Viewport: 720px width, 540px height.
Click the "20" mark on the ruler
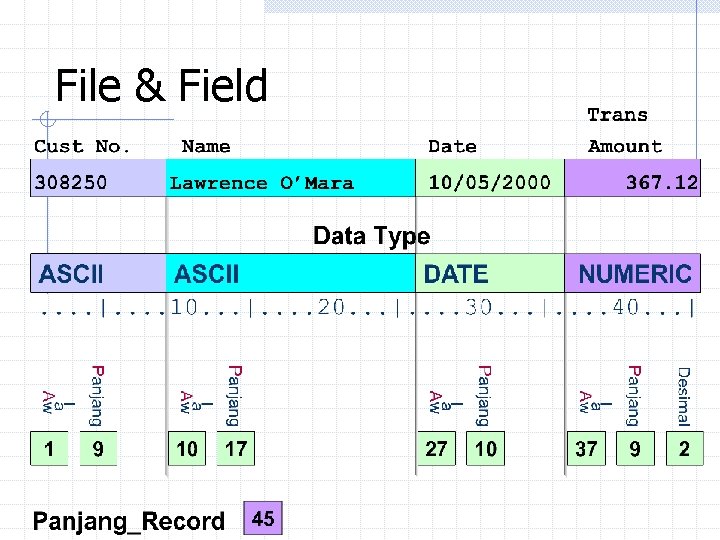pos(331,307)
